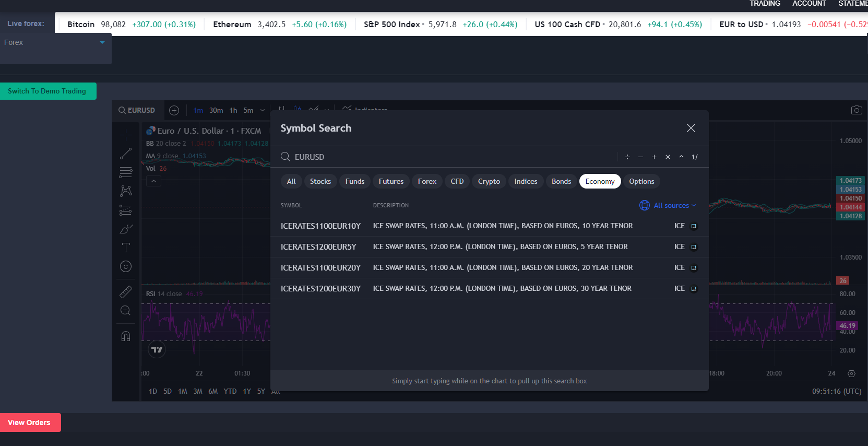Insert the plus operator in search
This screenshot has width=868, height=446.
click(x=654, y=157)
